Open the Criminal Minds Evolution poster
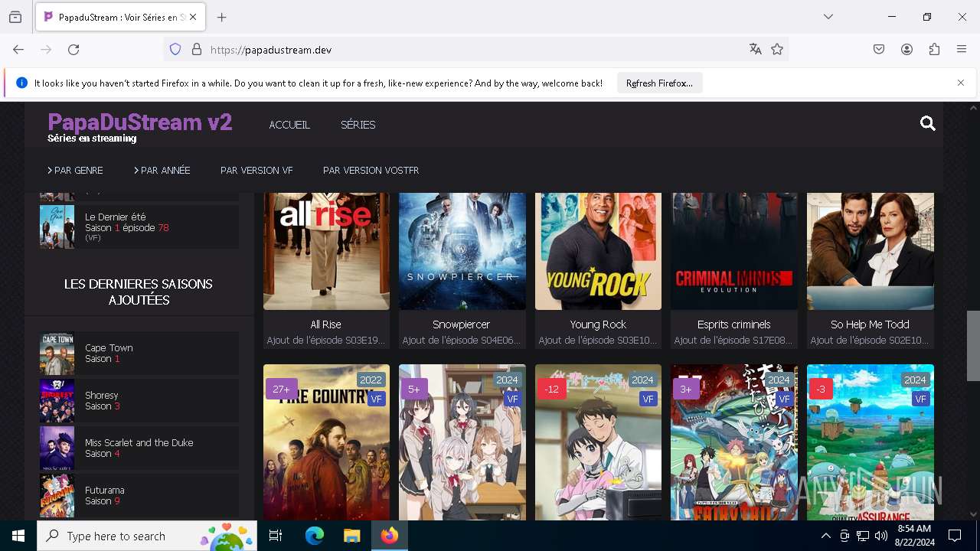Screen dimensions: 980x551 coord(734,251)
